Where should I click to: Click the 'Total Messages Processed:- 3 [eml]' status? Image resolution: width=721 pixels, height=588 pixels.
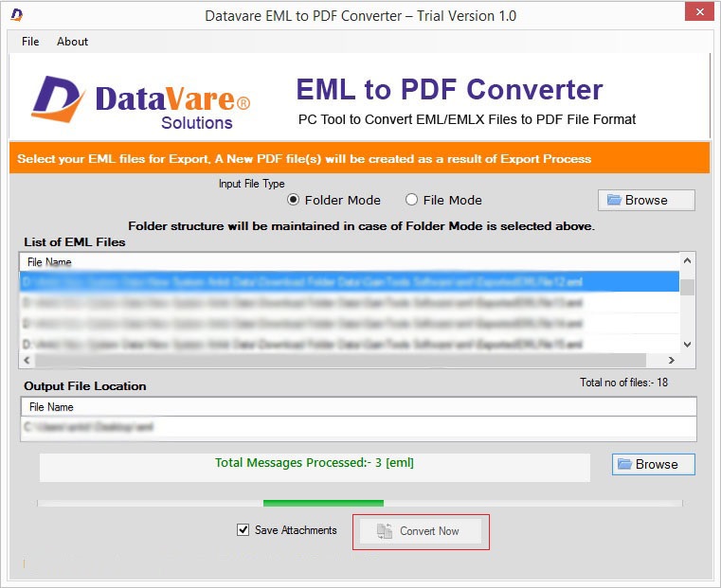coord(315,463)
